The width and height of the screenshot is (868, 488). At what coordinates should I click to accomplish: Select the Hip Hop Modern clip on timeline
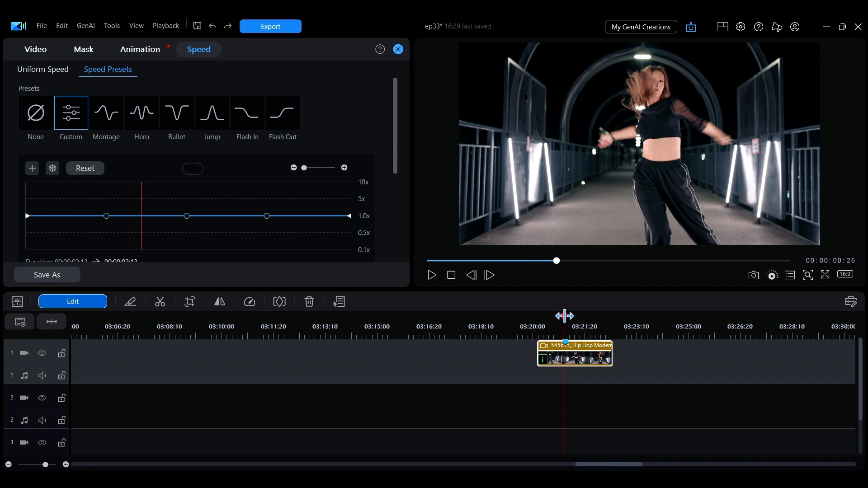pyautogui.click(x=575, y=353)
